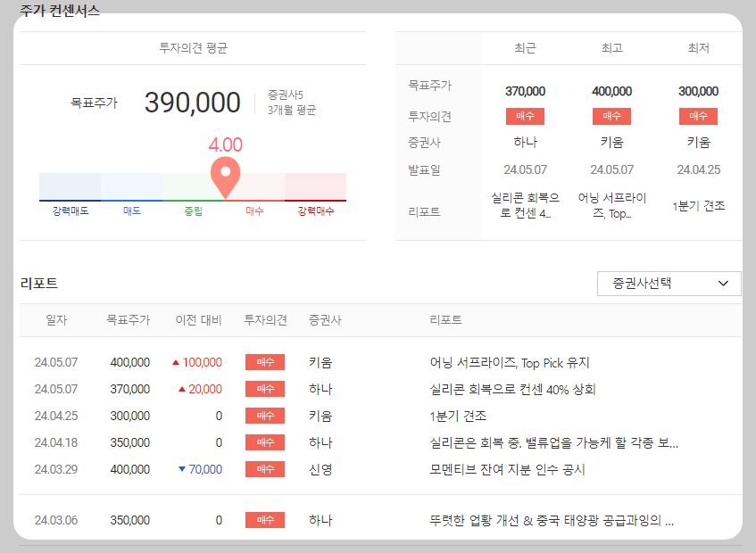756x553 pixels.
Task: Open the 증권사선택 dropdown
Action: (669, 284)
